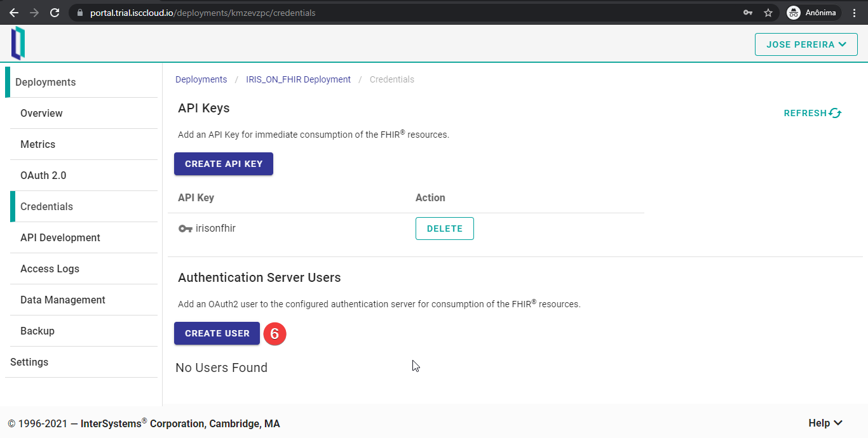Viewport: 868px width, 438px height.
Task: Open Chrome three-dot menu
Action: [x=855, y=13]
